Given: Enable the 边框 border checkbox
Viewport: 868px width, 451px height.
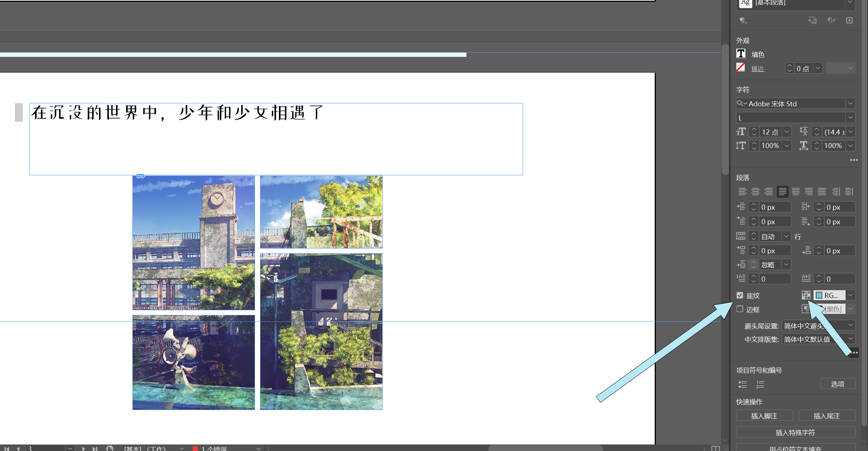Looking at the screenshot, I should click(x=740, y=309).
